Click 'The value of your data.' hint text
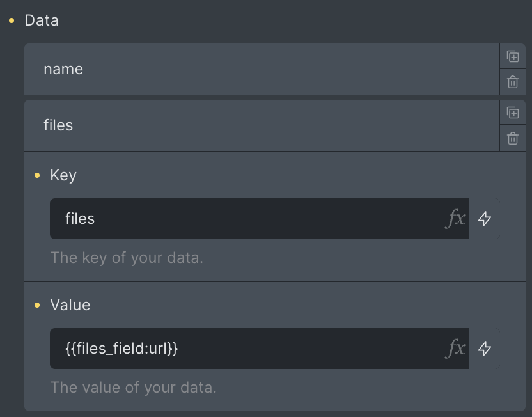The height and width of the screenshot is (417, 532). pyautogui.click(x=134, y=388)
